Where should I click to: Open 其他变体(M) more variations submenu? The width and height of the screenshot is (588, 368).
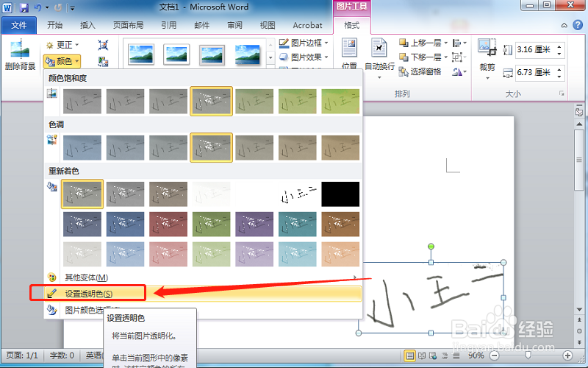coord(203,277)
